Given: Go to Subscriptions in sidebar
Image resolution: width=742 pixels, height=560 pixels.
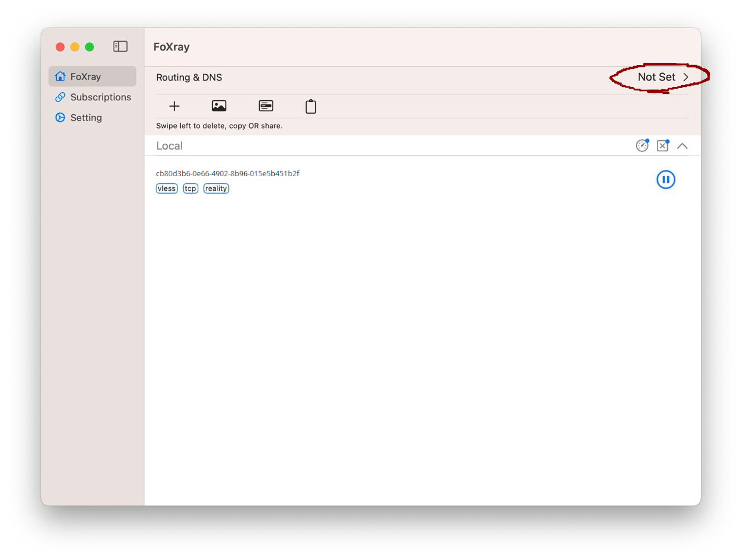Looking at the screenshot, I should pos(93,97).
